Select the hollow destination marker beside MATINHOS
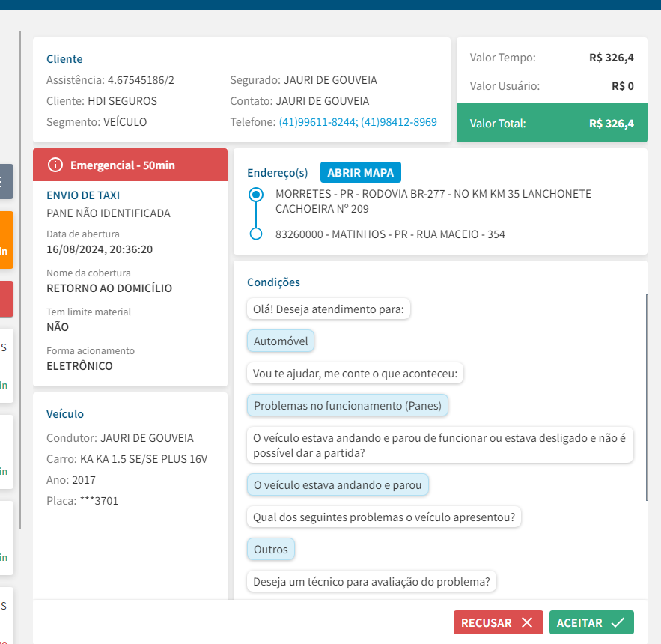 [x=256, y=234]
